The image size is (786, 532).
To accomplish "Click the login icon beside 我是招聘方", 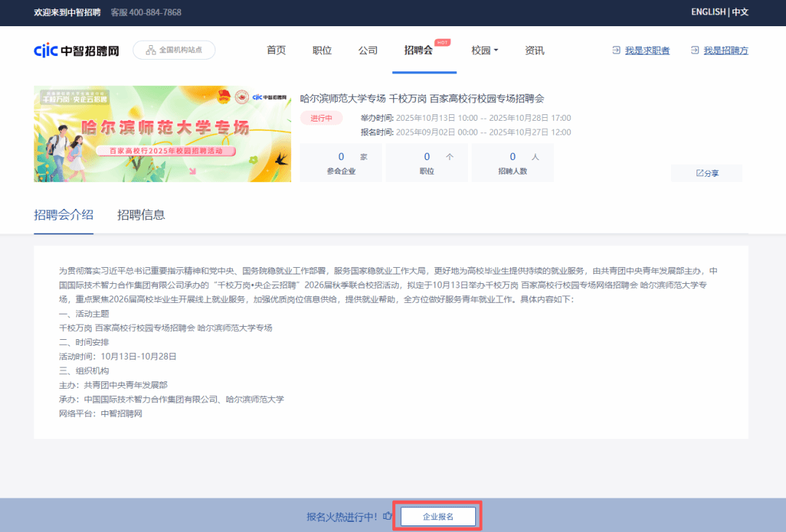I will (x=695, y=50).
